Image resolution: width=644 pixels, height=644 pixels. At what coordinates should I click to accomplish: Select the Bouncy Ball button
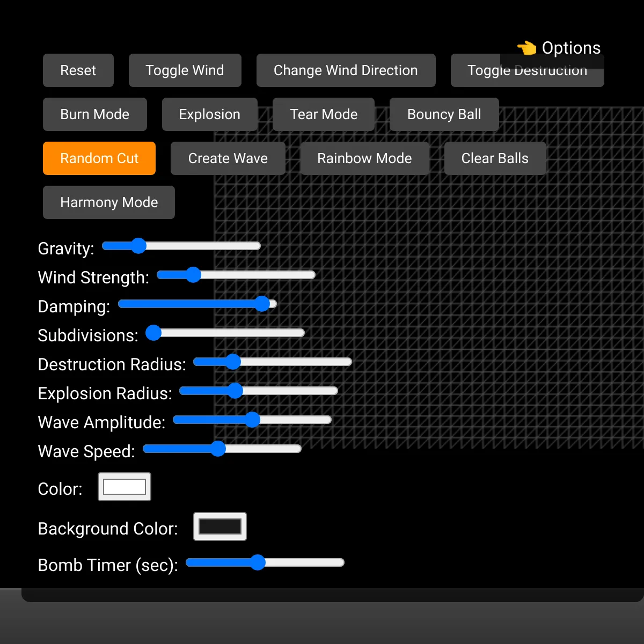[x=444, y=114]
